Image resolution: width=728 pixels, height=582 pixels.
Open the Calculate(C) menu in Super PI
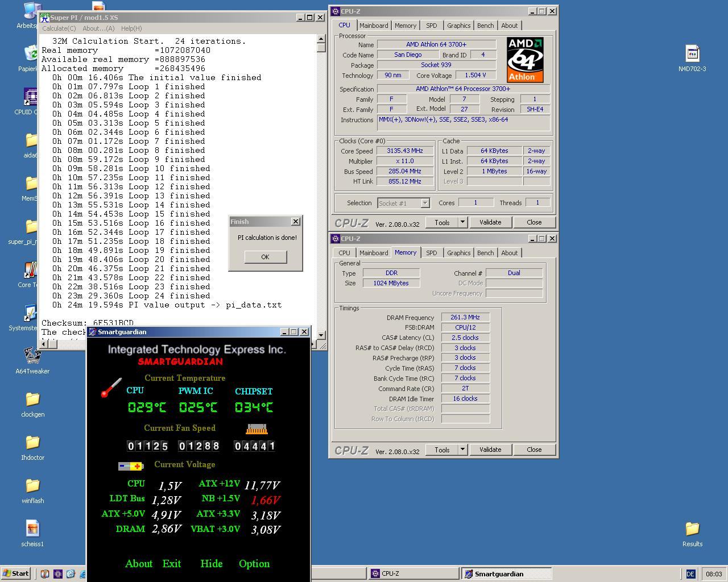coord(59,28)
